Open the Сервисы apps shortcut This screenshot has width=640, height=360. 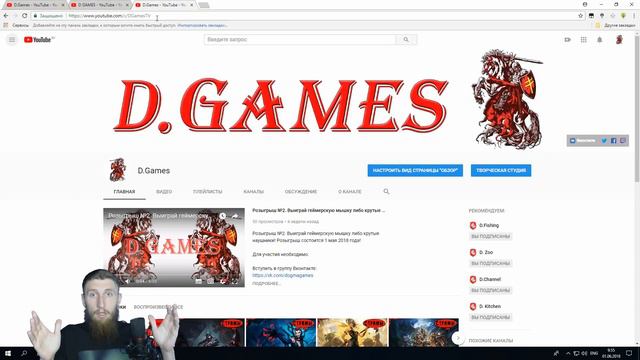pyautogui.click(x=17, y=25)
